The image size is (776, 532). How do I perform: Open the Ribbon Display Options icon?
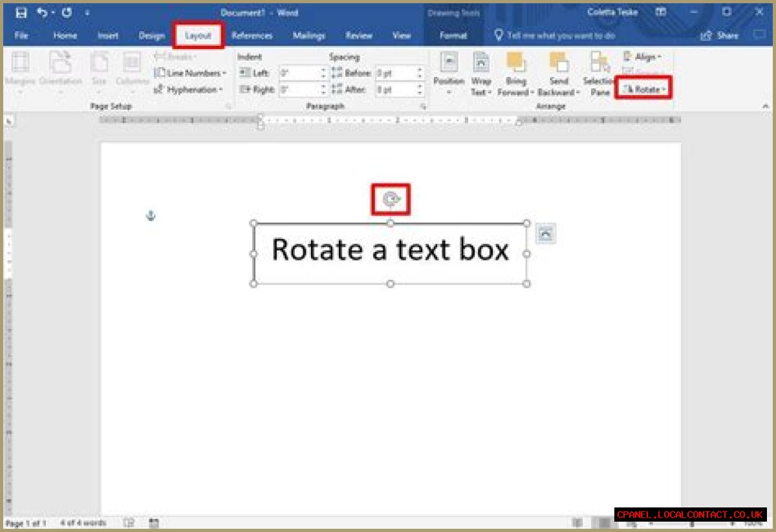coord(661,12)
